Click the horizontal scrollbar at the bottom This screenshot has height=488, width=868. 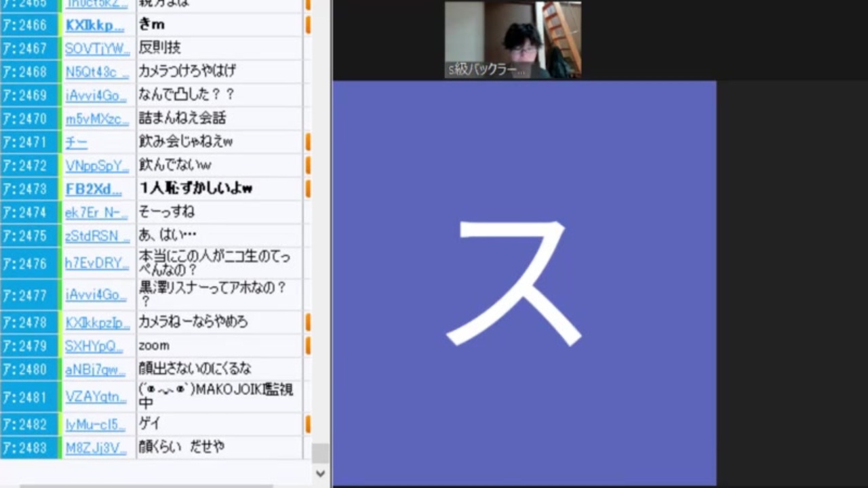(x=156, y=484)
